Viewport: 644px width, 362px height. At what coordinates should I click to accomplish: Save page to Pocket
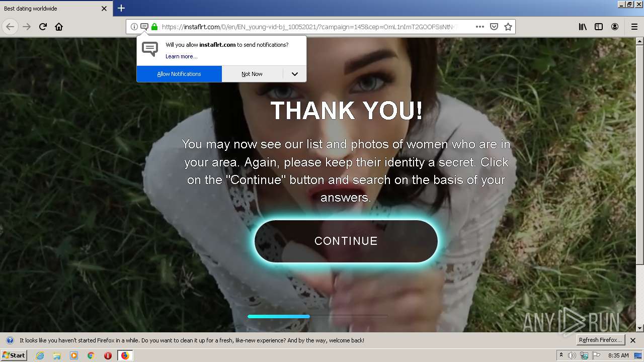[494, 27]
